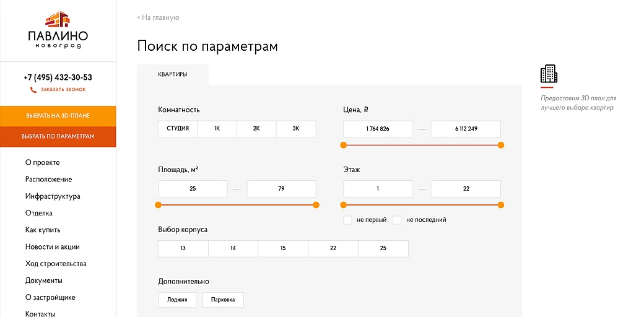Image resolution: width=644 pixels, height=317 pixels.
Task: Click the phone icon near заказать звонок
Action: click(x=33, y=90)
